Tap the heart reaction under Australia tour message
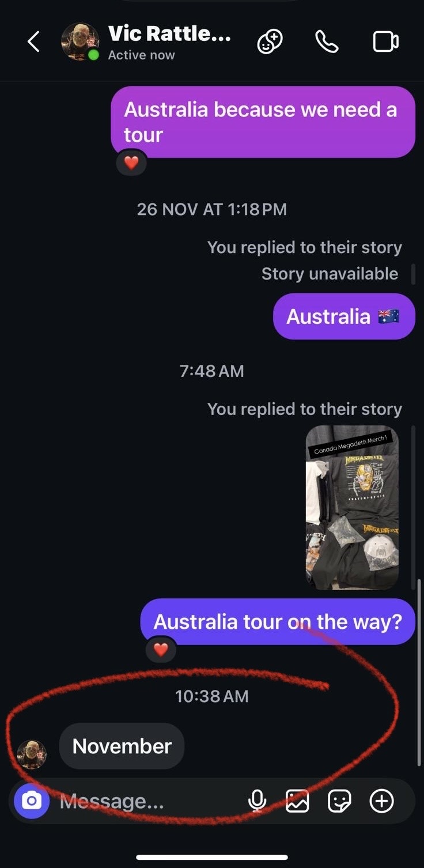Viewport: 424px width, 868px height. [161, 650]
